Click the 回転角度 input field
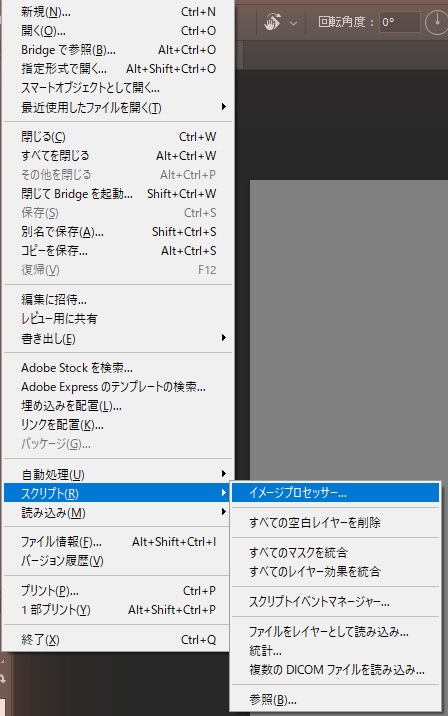The image size is (448, 716). click(x=400, y=22)
